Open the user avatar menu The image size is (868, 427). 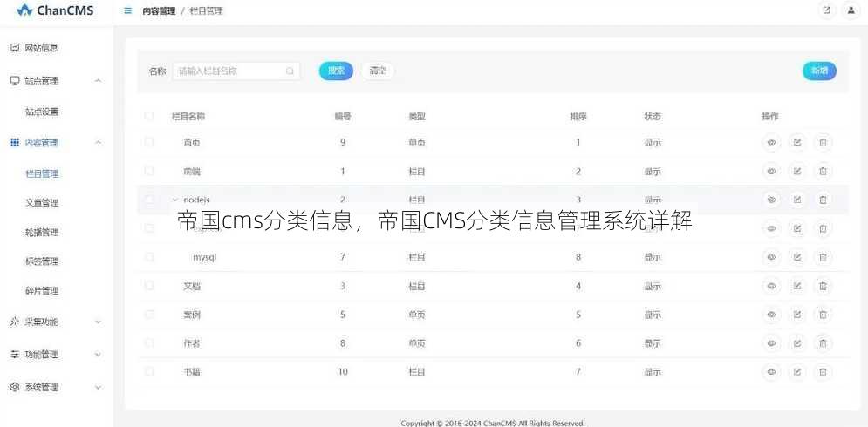[851, 10]
